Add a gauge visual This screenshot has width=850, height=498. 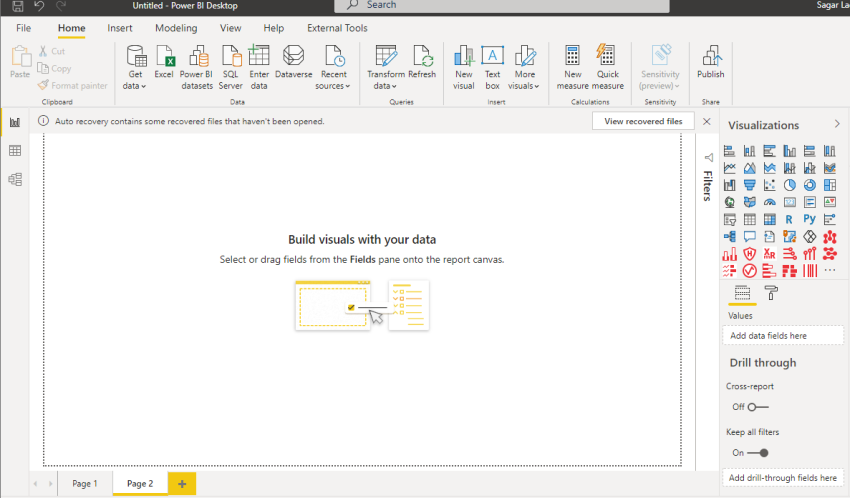(770, 202)
